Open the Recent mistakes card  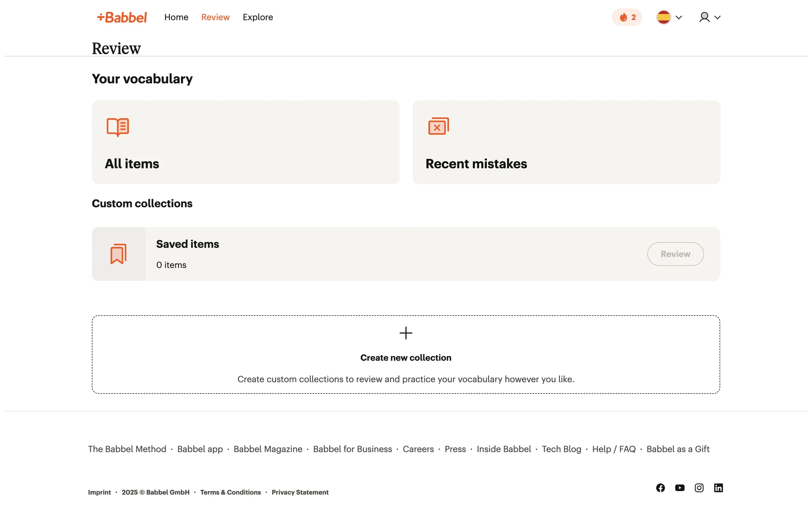tap(566, 142)
